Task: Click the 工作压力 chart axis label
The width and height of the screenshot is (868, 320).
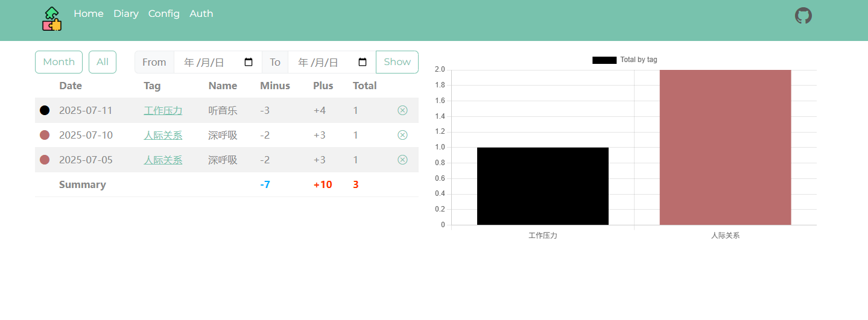Action: 543,236
